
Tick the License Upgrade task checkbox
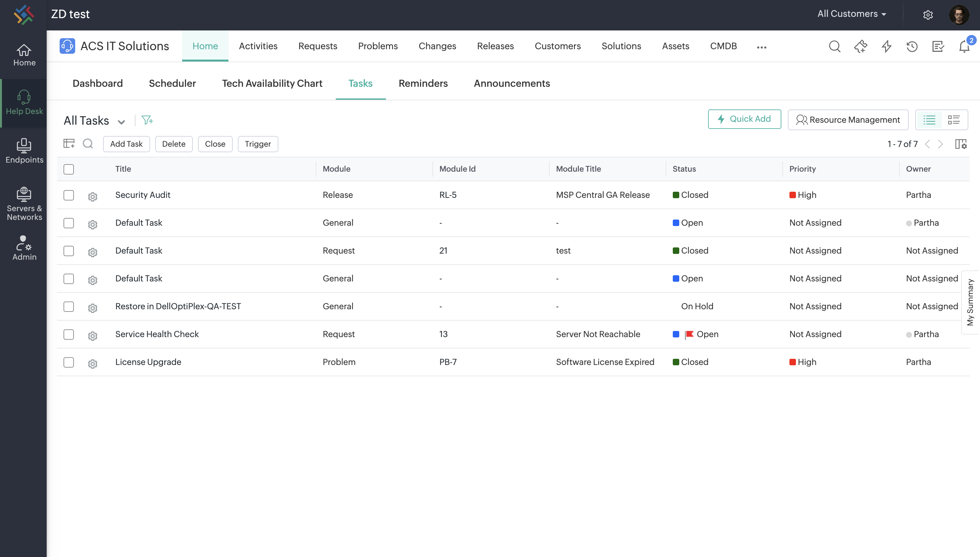point(68,362)
